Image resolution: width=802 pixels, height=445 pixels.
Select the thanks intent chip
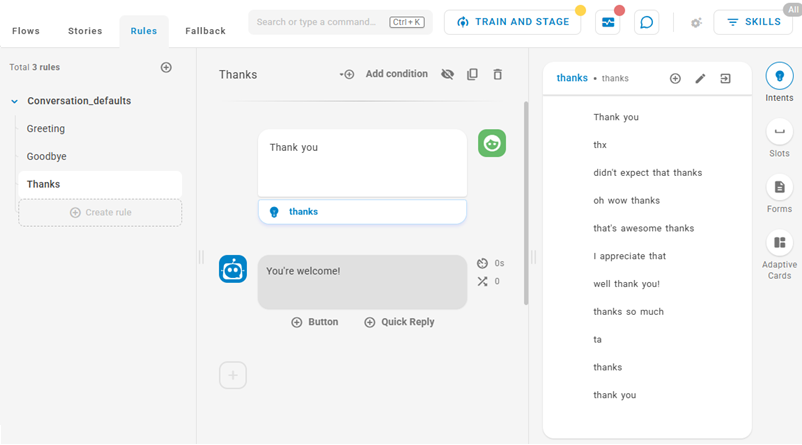pos(362,212)
